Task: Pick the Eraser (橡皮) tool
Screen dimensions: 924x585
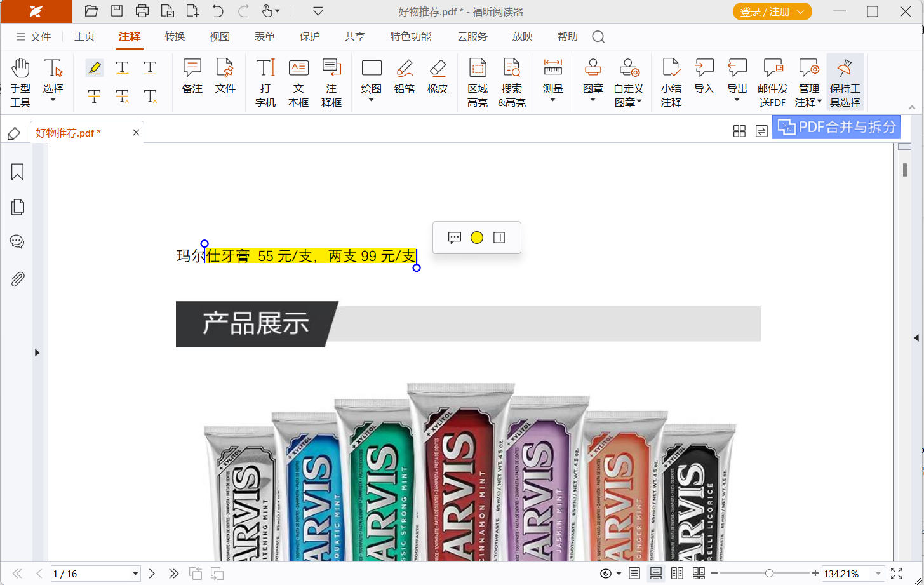Action: 438,76
